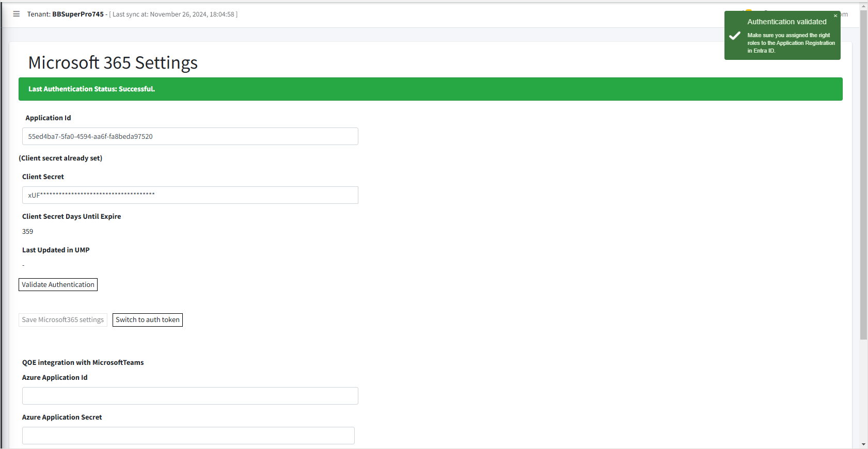This screenshot has width=868, height=449.
Task: Click the scrollbar down arrow
Action: (863, 444)
